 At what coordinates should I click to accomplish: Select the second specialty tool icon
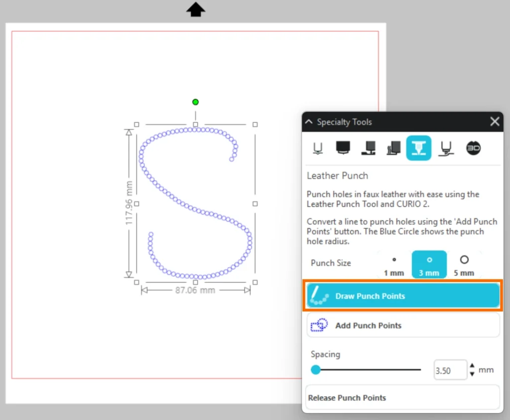343,147
